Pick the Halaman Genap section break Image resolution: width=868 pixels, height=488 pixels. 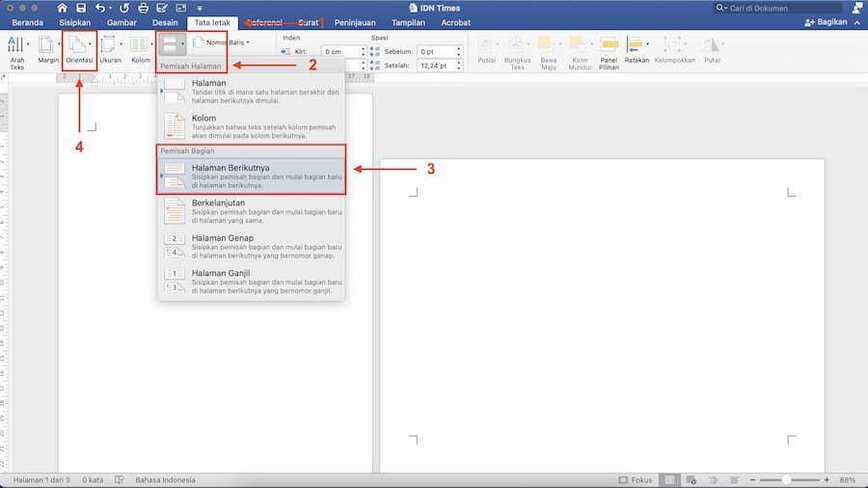pos(251,246)
